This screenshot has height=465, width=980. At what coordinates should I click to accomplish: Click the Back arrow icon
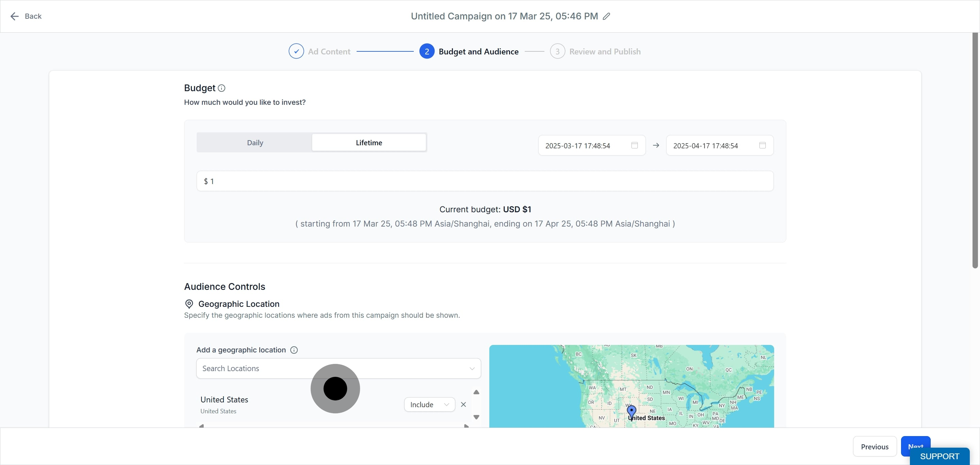click(14, 16)
